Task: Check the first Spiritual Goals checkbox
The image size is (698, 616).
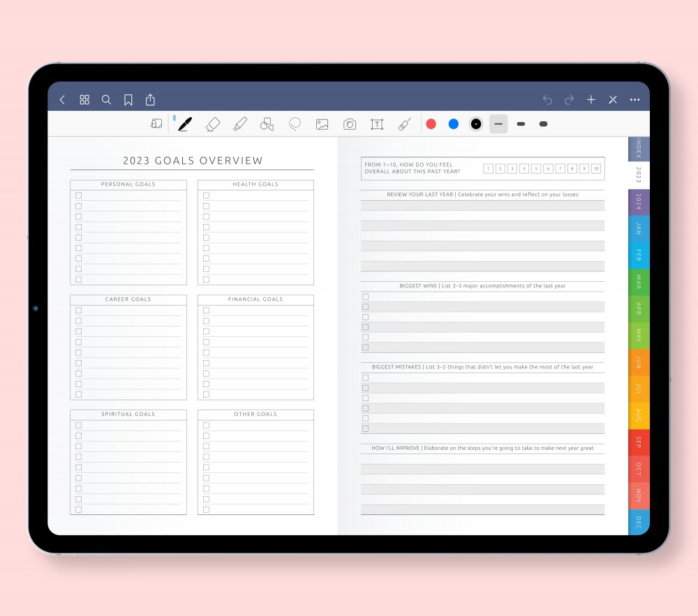Action: point(79,425)
